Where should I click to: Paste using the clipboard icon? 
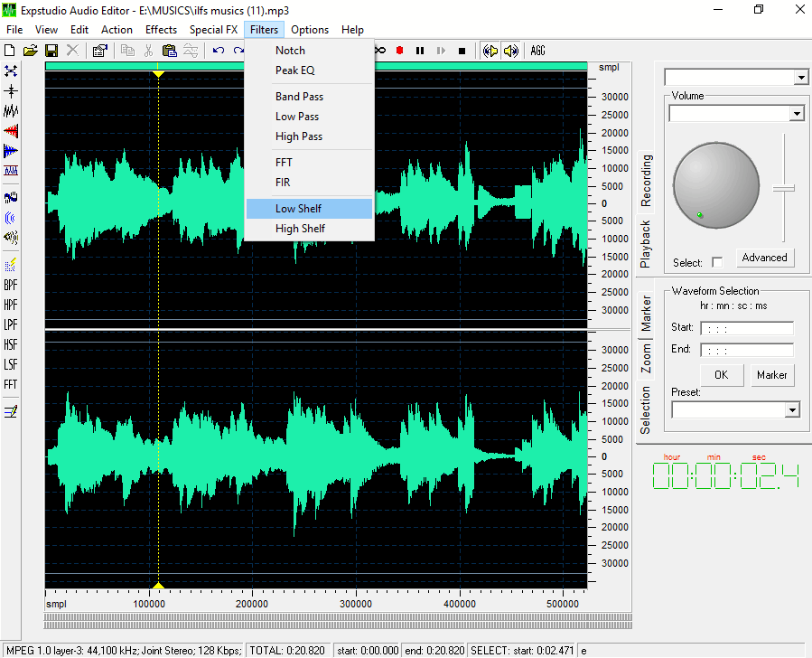point(169,51)
